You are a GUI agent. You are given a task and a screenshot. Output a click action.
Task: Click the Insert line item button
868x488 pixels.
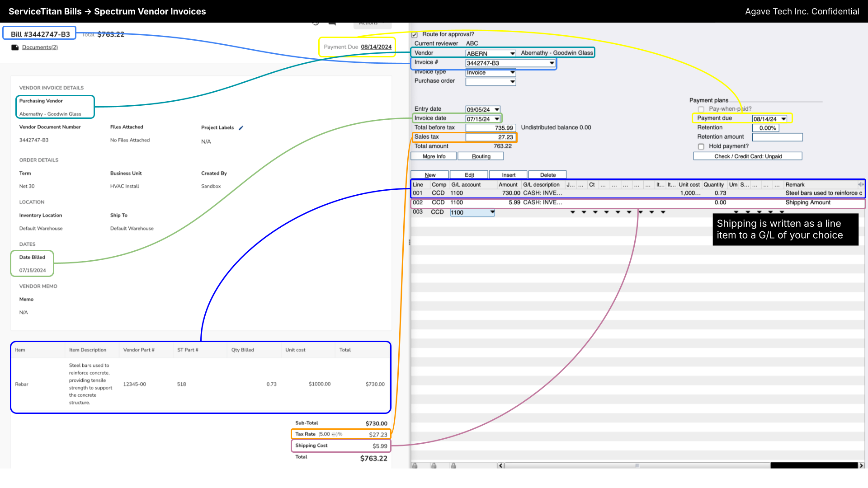tap(508, 174)
